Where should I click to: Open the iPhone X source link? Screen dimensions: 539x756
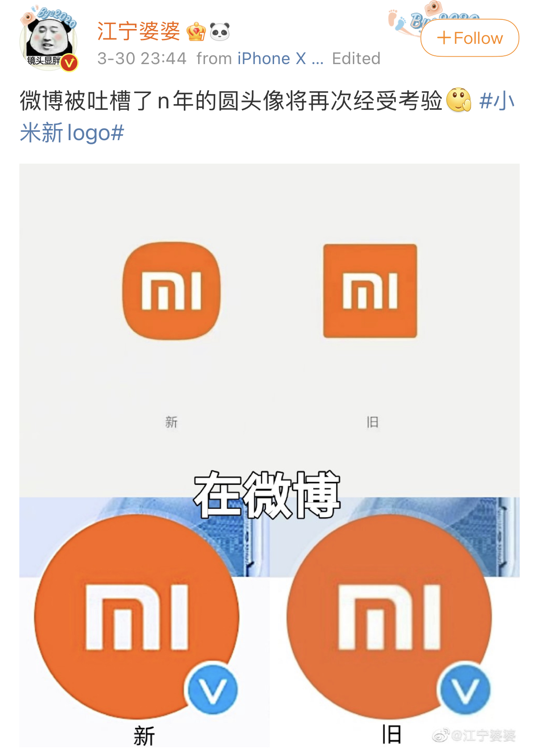(272, 59)
